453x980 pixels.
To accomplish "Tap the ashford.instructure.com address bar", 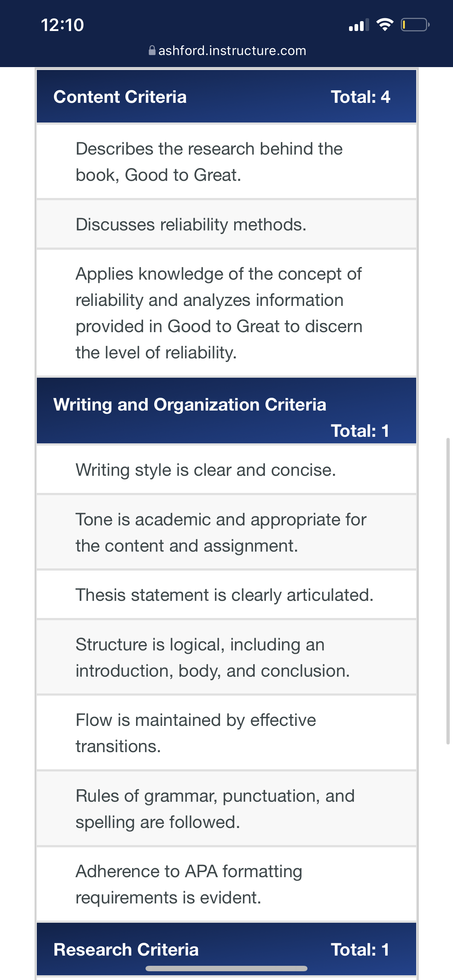I will click(227, 50).
